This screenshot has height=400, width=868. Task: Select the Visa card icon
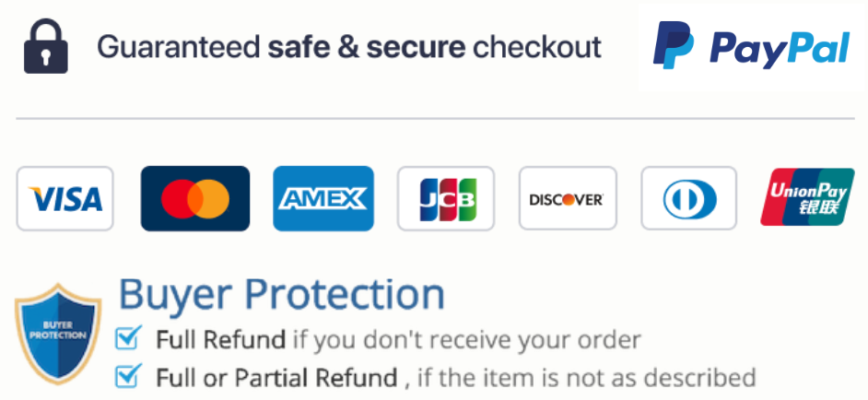65,198
